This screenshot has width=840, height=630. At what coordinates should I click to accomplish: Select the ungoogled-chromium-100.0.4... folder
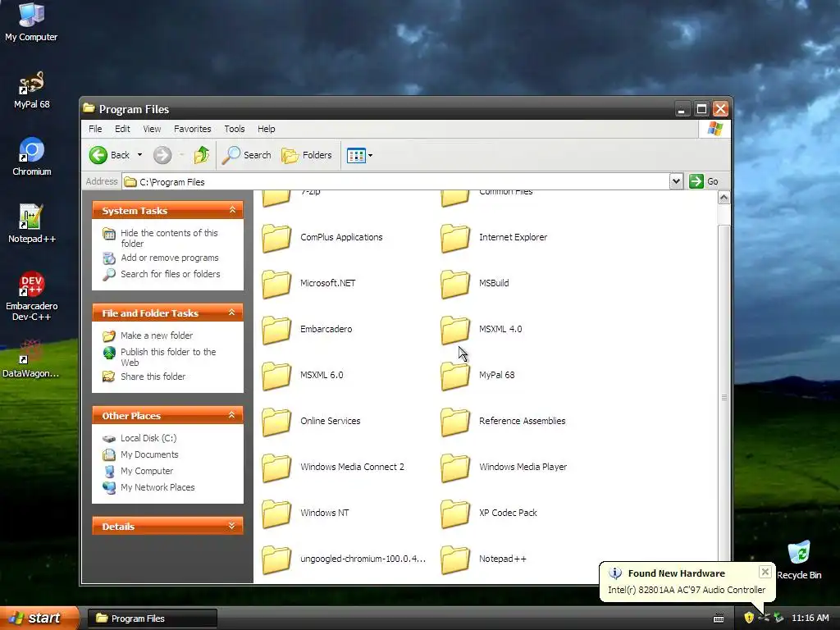(344, 559)
